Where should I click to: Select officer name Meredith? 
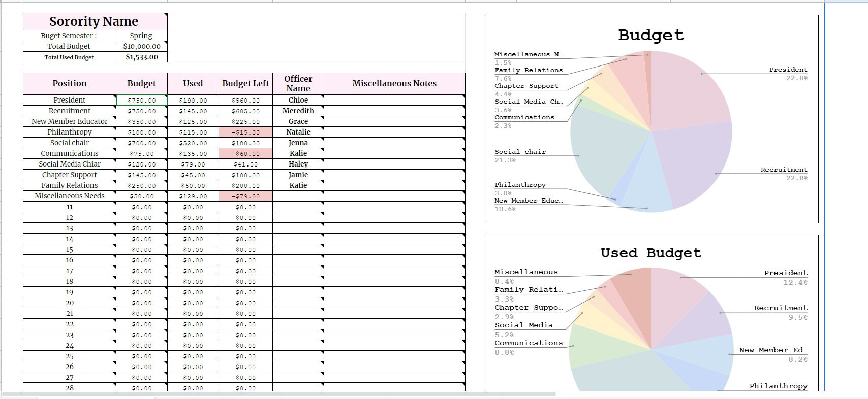pos(298,111)
